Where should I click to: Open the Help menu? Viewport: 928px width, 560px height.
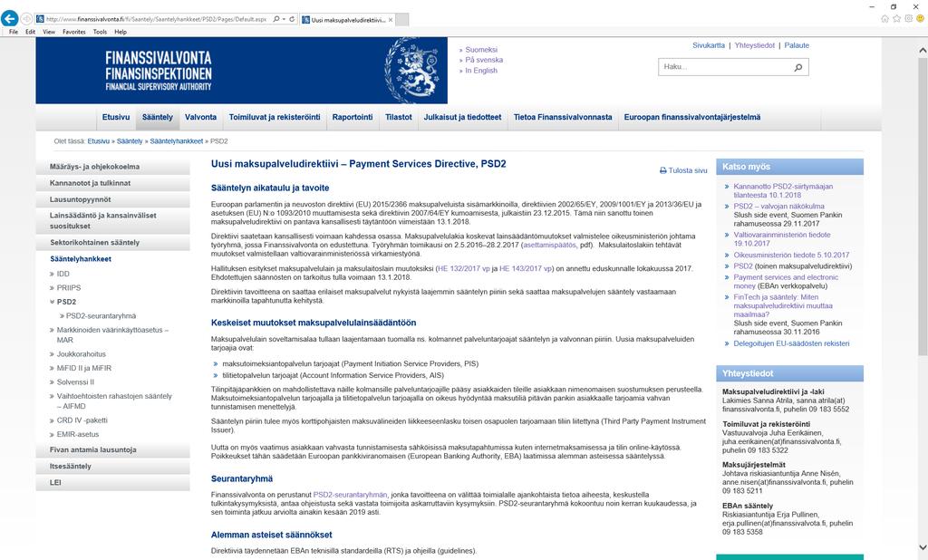pyautogui.click(x=121, y=32)
